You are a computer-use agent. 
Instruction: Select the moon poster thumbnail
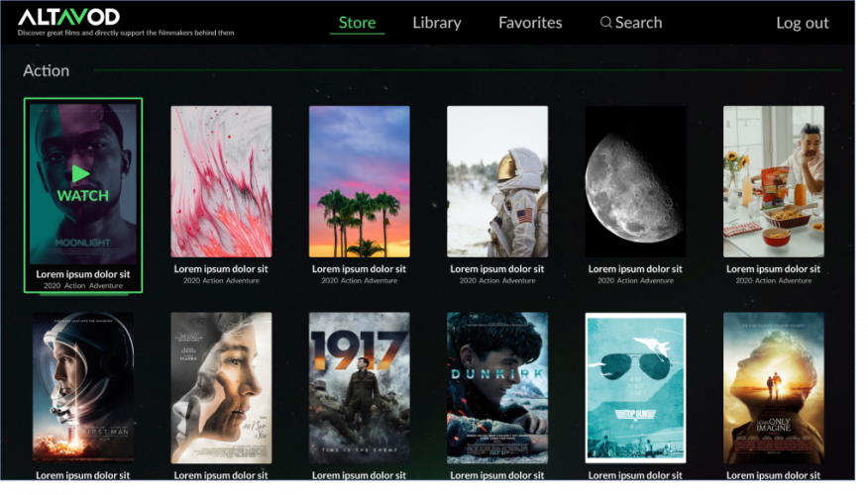[635, 181]
